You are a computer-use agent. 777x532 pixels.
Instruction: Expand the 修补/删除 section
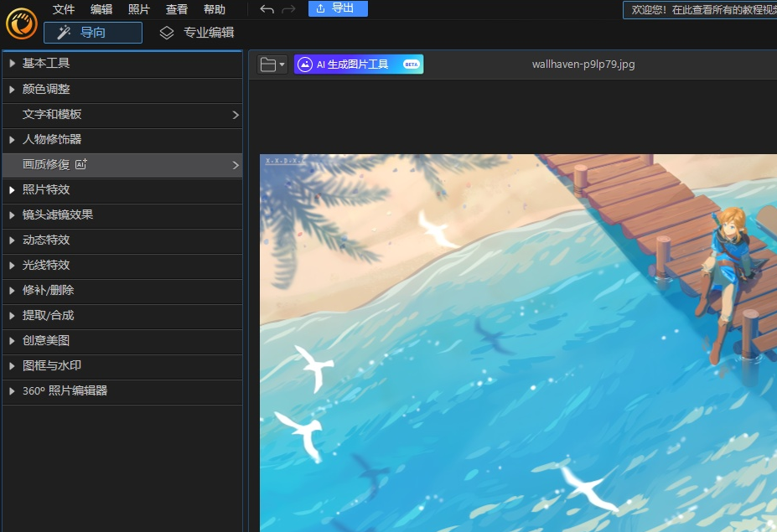point(122,291)
